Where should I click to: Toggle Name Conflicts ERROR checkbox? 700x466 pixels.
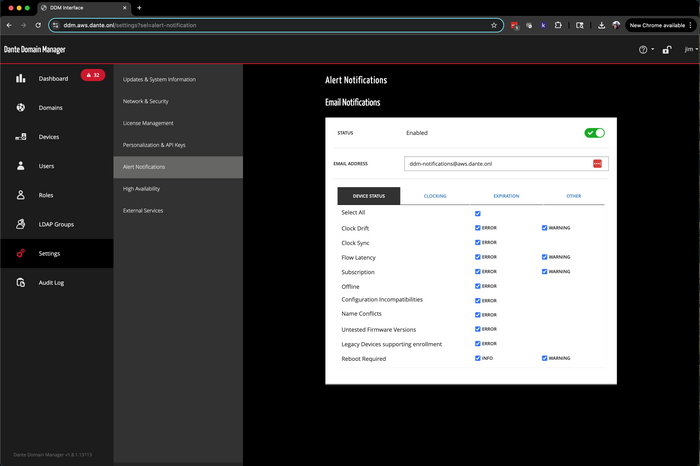point(478,315)
